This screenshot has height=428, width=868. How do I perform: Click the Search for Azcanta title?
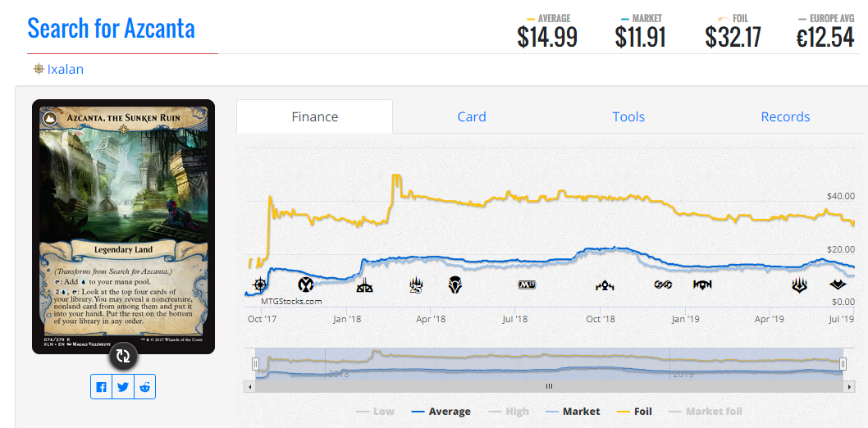112,28
